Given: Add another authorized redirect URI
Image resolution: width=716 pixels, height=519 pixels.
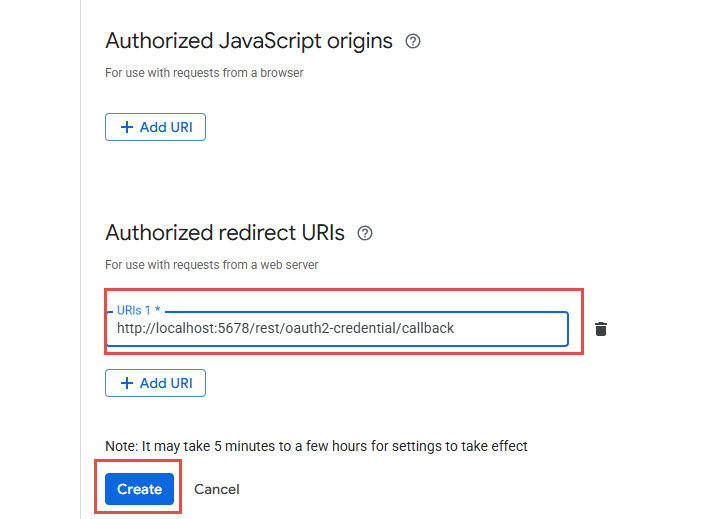Looking at the screenshot, I should 155,383.
